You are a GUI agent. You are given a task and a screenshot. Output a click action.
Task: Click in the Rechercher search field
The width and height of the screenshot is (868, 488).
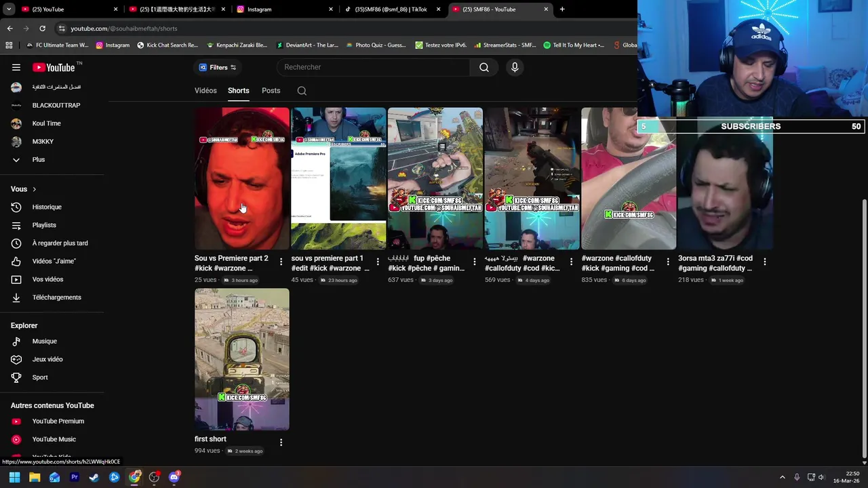click(x=373, y=67)
